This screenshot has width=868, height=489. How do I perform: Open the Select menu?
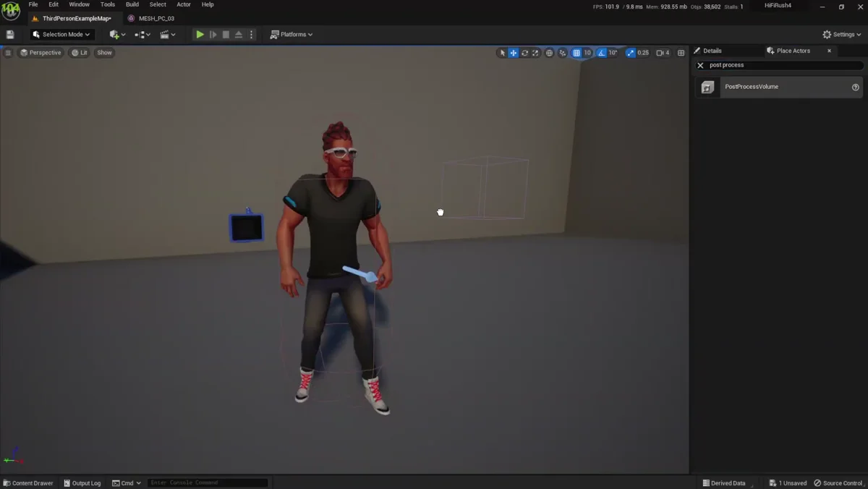[x=158, y=4]
